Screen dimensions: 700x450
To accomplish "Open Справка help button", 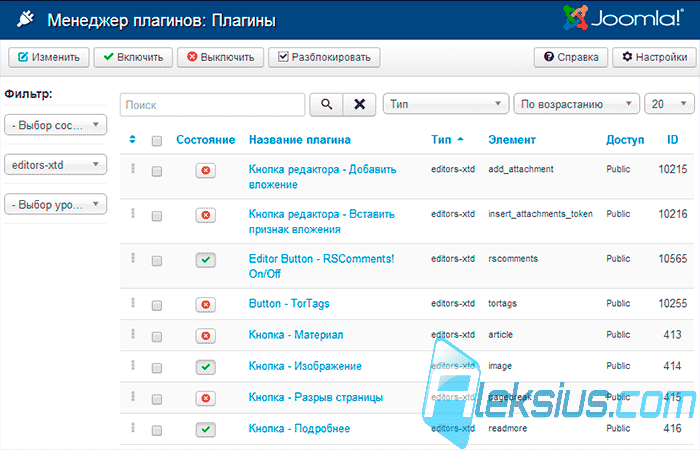I will 571,57.
